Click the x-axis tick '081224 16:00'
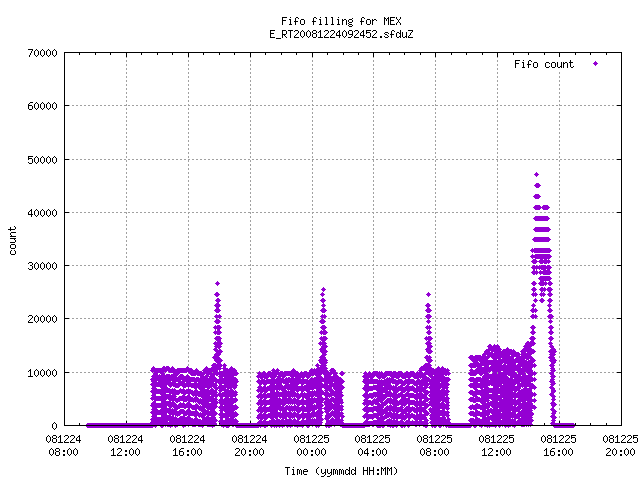This screenshot has height=480, width=640. (x=187, y=446)
